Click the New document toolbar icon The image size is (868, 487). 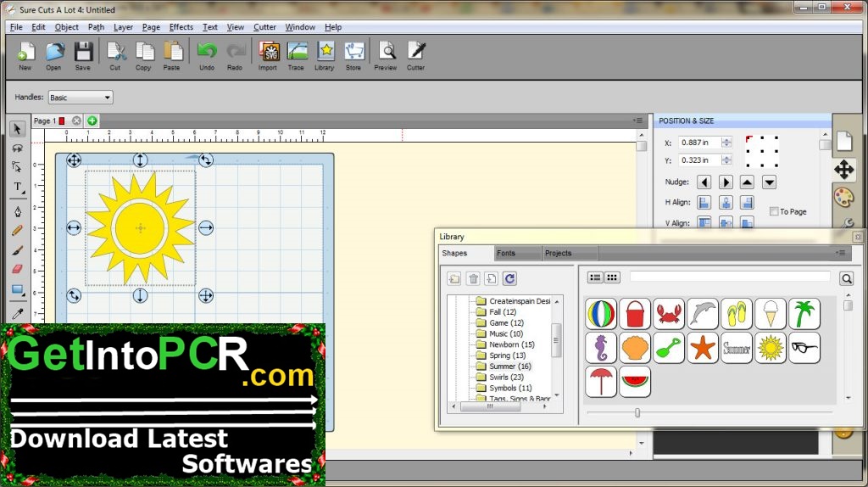(x=25, y=55)
